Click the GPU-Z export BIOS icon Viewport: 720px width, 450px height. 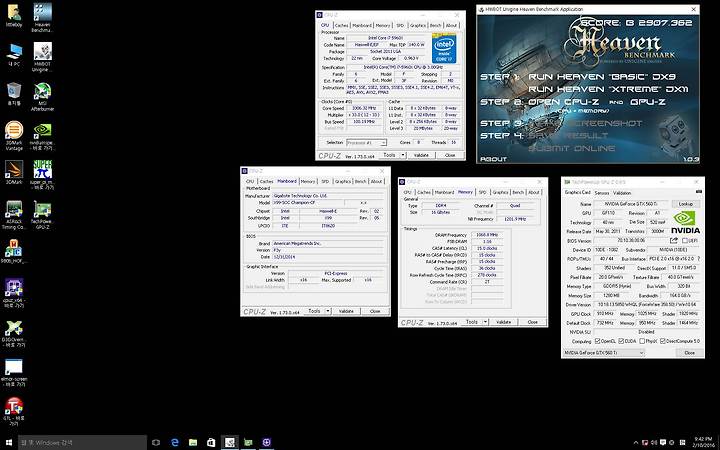point(674,241)
